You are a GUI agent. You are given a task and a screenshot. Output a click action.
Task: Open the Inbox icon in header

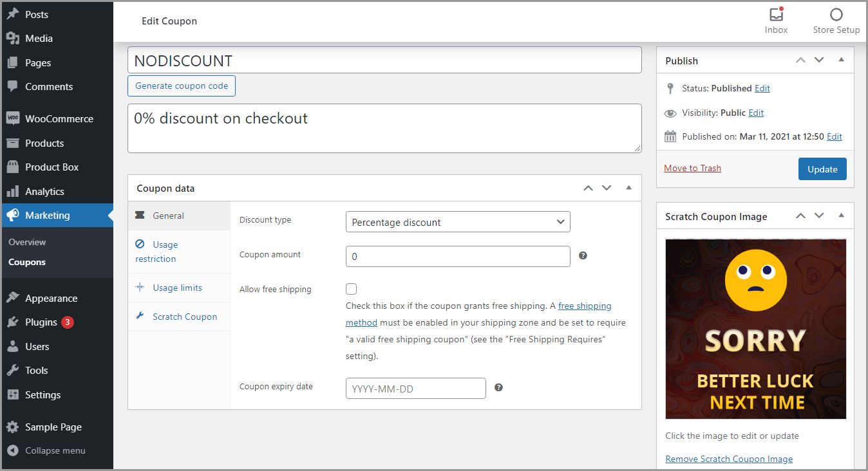[776, 15]
